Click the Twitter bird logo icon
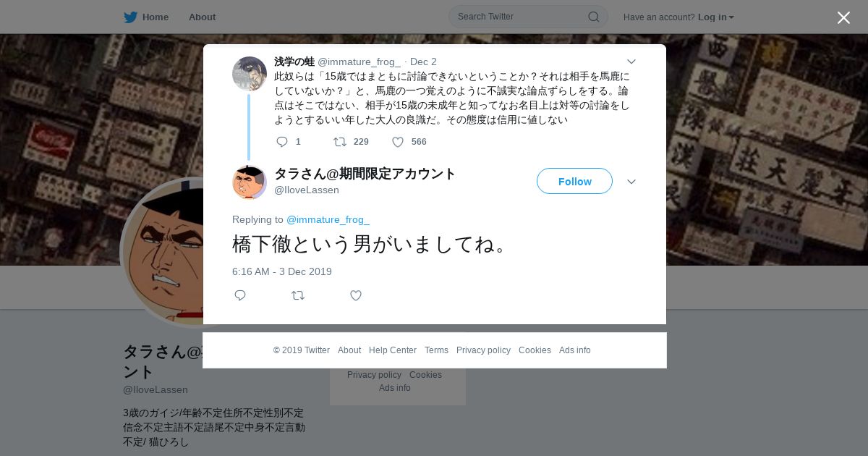Screen dimensions: 868x456 [130, 17]
